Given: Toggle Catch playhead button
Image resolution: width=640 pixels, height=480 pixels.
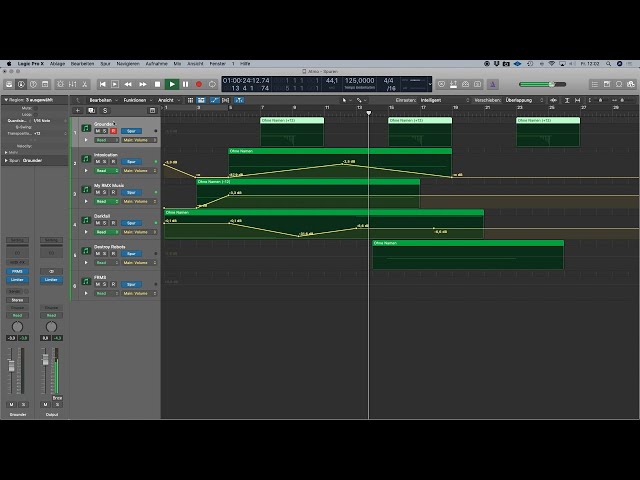Looking at the screenshot, I should point(239,100).
